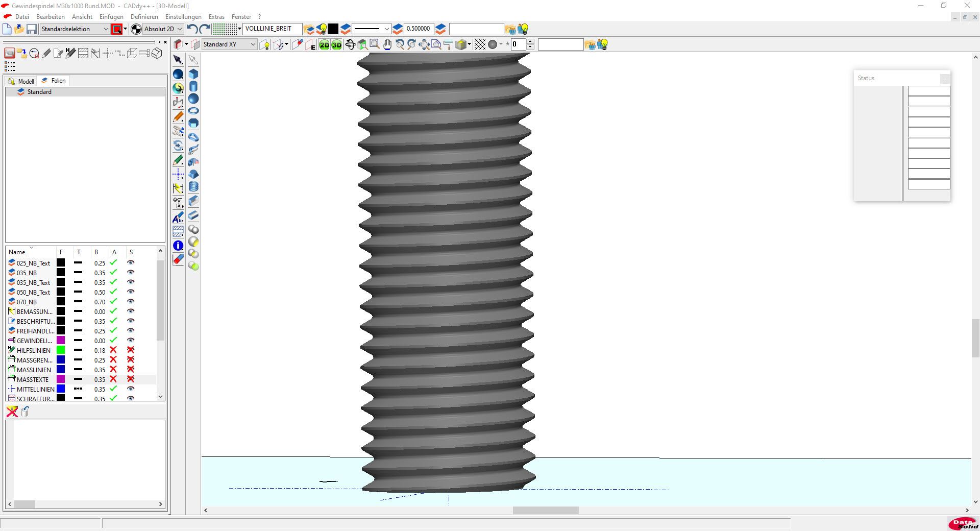980x531 pixels.
Task: Select the green pencil edit tool
Action: (178, 160)
